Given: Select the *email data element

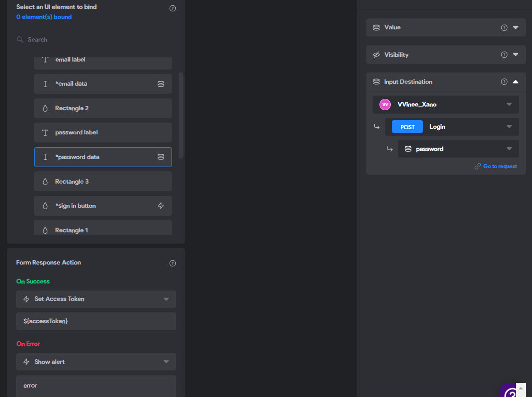Looking at the screenshot, I should (103, 84).
